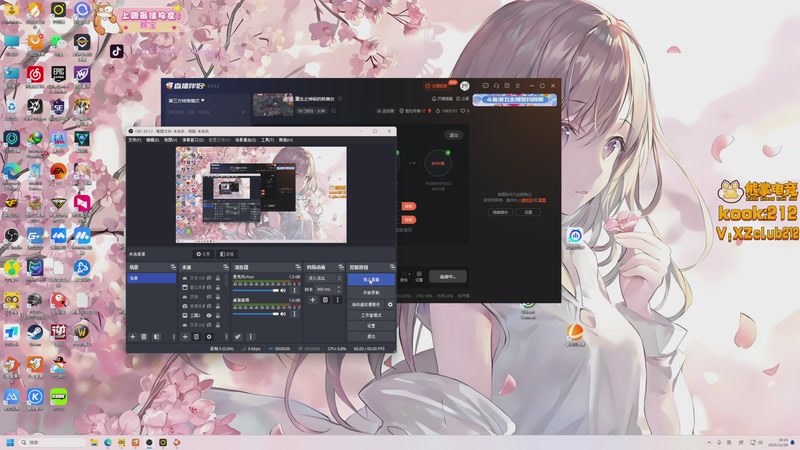Screen dimensions: 800x450
Task: Open the OBS Studio desktop shortcut
Action: [11, 236]
